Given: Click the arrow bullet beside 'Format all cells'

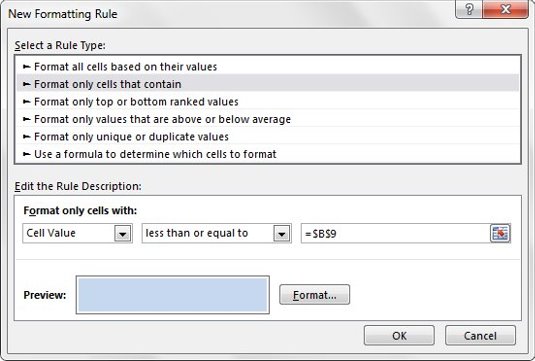Looking at the screenshot, I should [x=27, y=67].
